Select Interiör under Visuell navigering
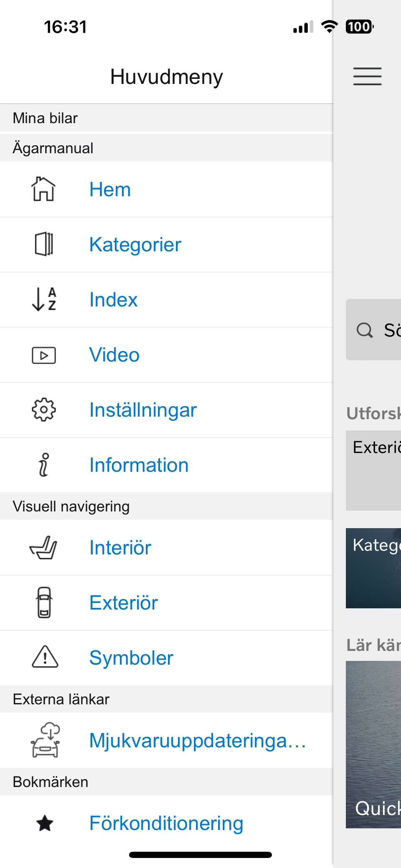401x868 pixels. click(166, 548)
